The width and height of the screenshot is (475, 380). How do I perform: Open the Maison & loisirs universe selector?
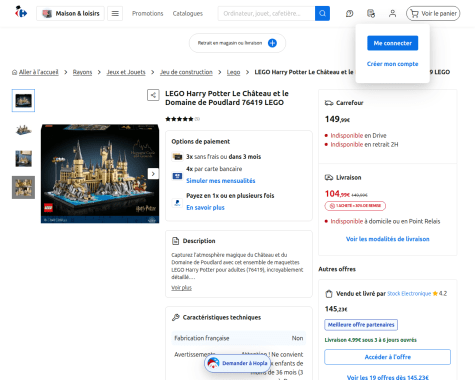70,13
